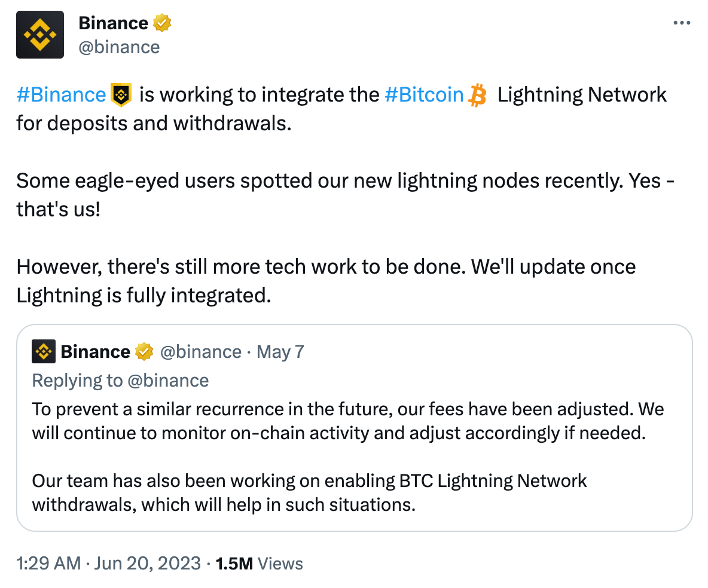Viewport: 708px width, 588px height.
Task: View the 1.5M Views count
Action: 258,563
